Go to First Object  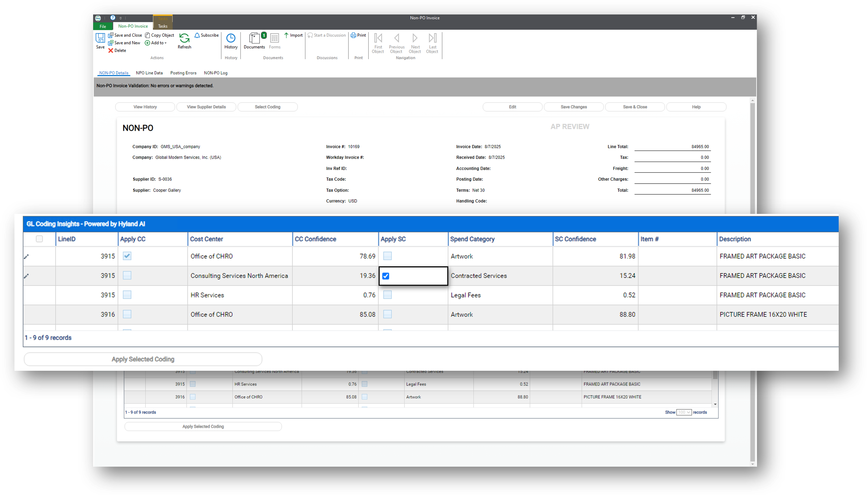click(x=378, y=43)
